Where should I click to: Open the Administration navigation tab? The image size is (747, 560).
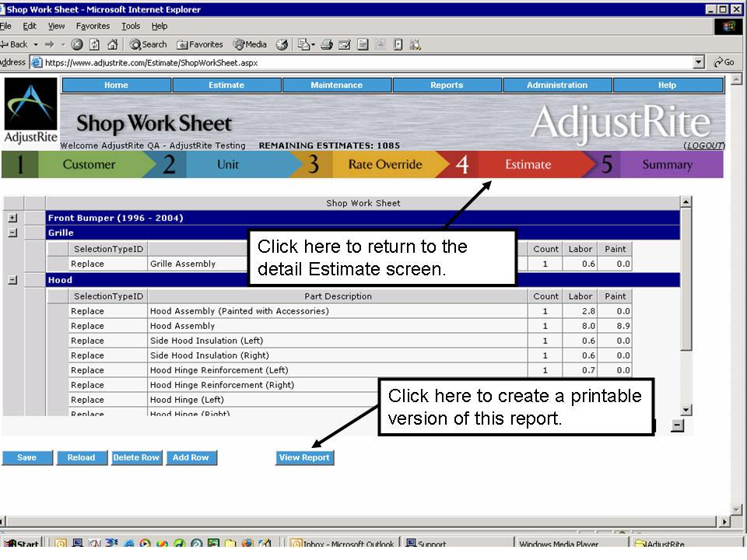(x=557, y=85)
